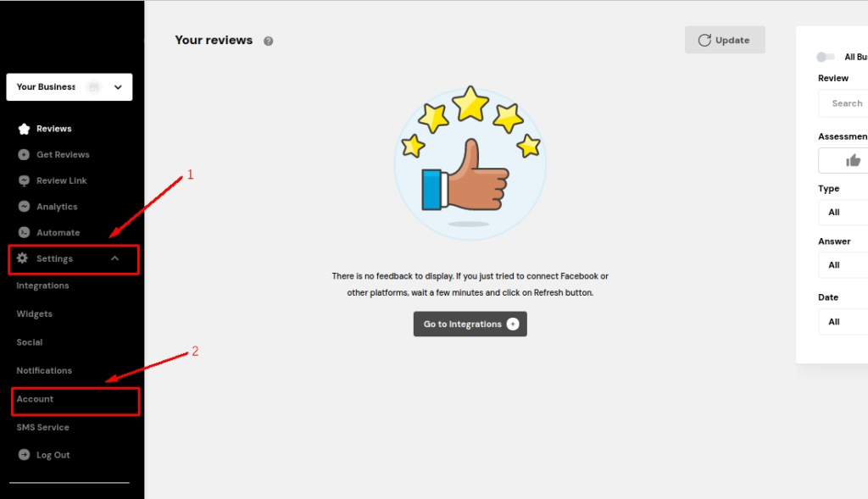The width and height of the screenshot is (868, 499).
Task: Click the Log Out arrow icon
Action: click(24, 455)
